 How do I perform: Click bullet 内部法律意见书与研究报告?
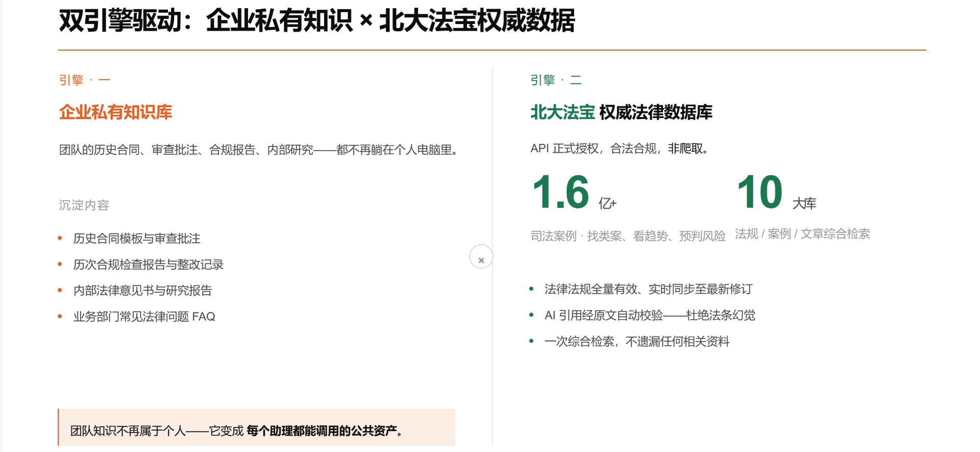[x=142, y=291]
